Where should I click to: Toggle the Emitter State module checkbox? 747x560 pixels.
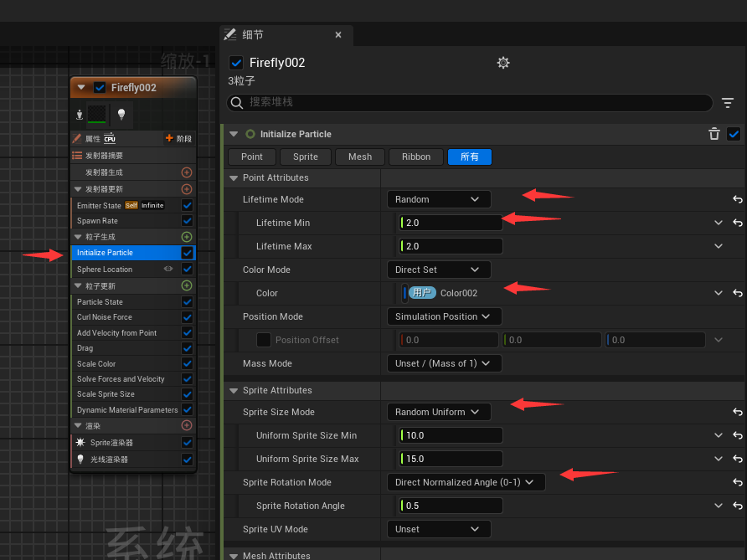[188, 205]
